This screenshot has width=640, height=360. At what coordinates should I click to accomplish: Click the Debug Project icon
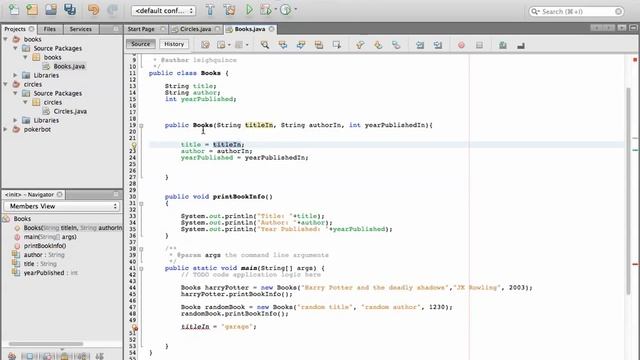click(266, 10)
